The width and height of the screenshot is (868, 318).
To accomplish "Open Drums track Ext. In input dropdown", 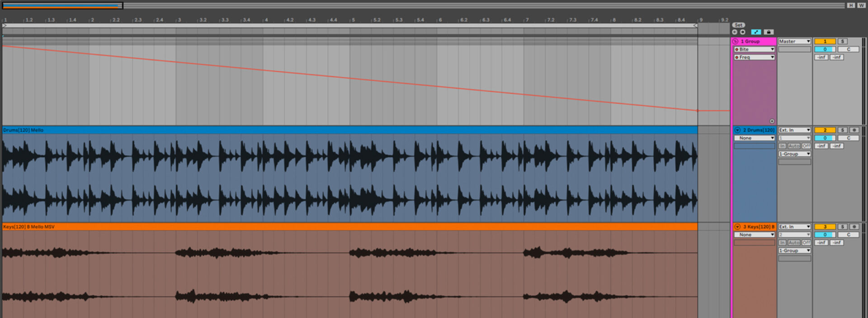I will pos(794,130).
